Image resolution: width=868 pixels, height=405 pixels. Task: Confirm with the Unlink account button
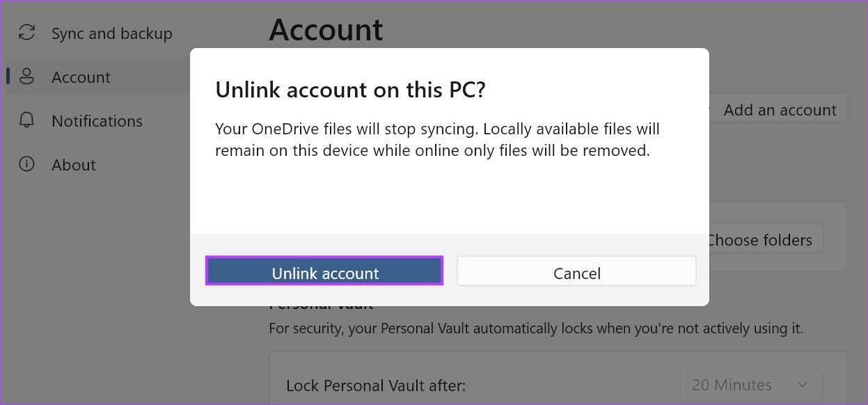click(x=324, y=272)
